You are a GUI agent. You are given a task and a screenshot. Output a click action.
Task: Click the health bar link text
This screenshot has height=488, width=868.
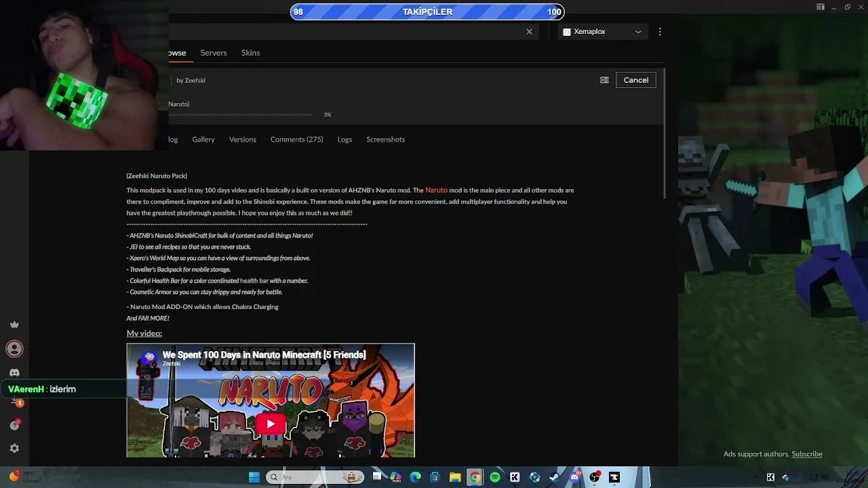254,281
